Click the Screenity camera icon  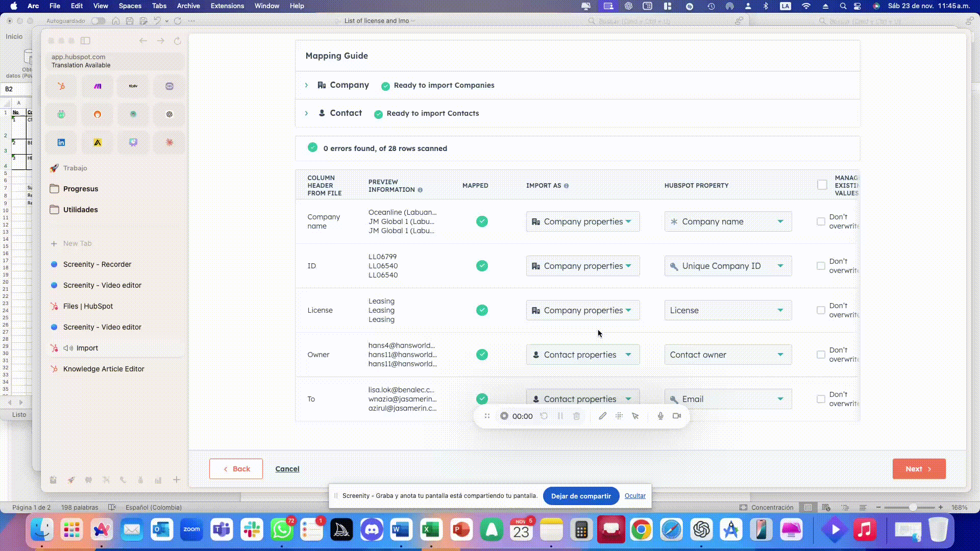(x=677, y=416)
